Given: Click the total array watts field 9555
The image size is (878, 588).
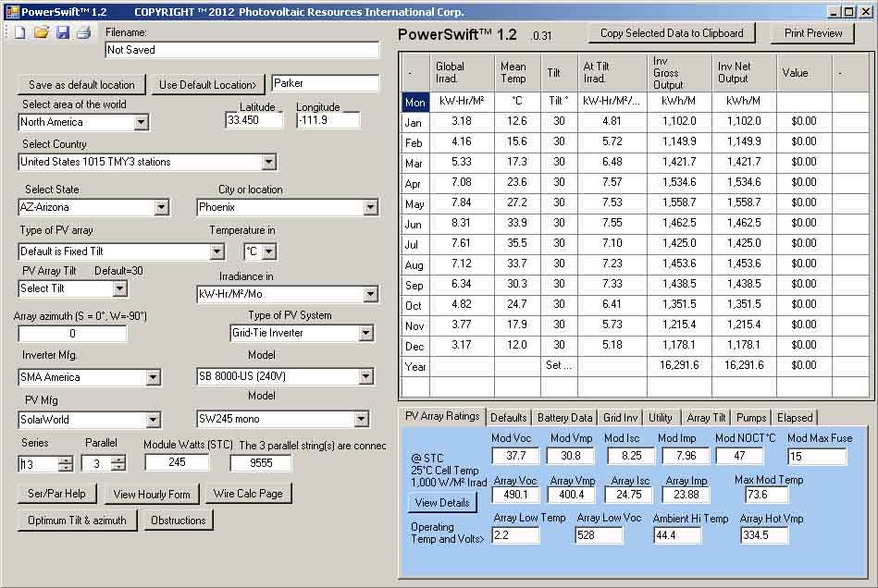Looking at the screenshot, I should click(x=261, y=463).
